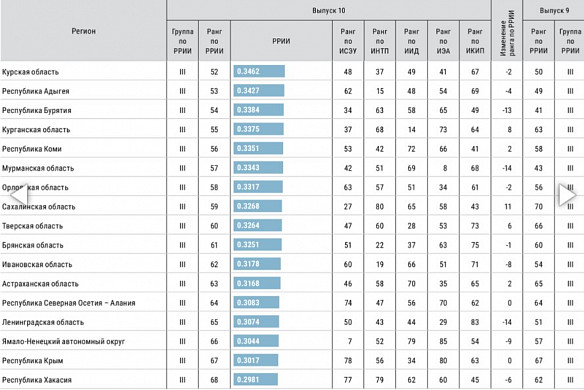Select the "Ранг по ИНТП" column header
The height and width of the screenshot is (390, 584).
380,41
